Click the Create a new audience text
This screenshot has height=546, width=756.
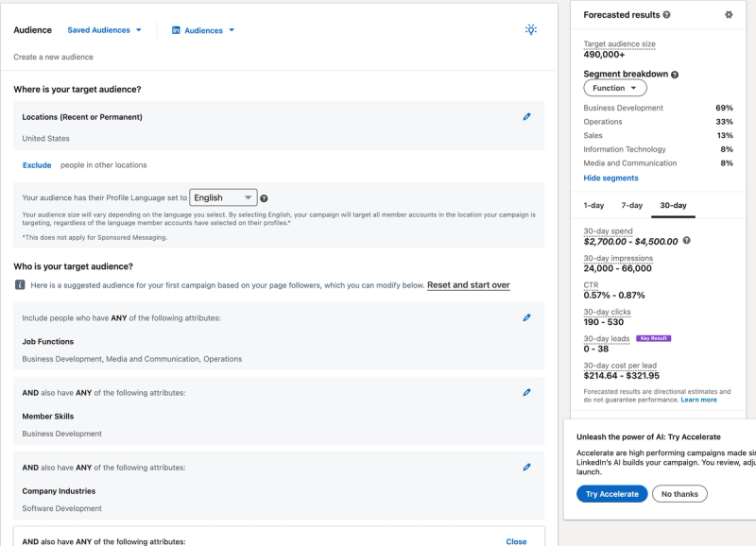[x=53, y=57]
